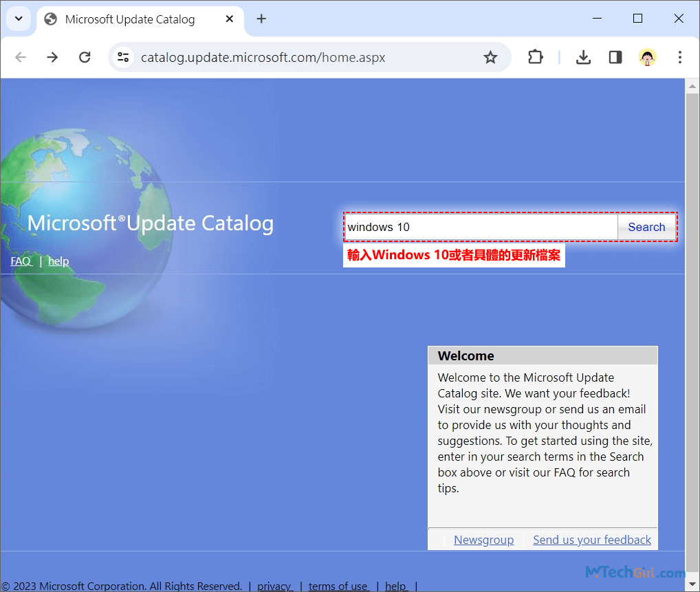The height and width of the screenshot is (592, 700).
Task: Open the FAQ link under the title
Action: (x=21, y=261)
